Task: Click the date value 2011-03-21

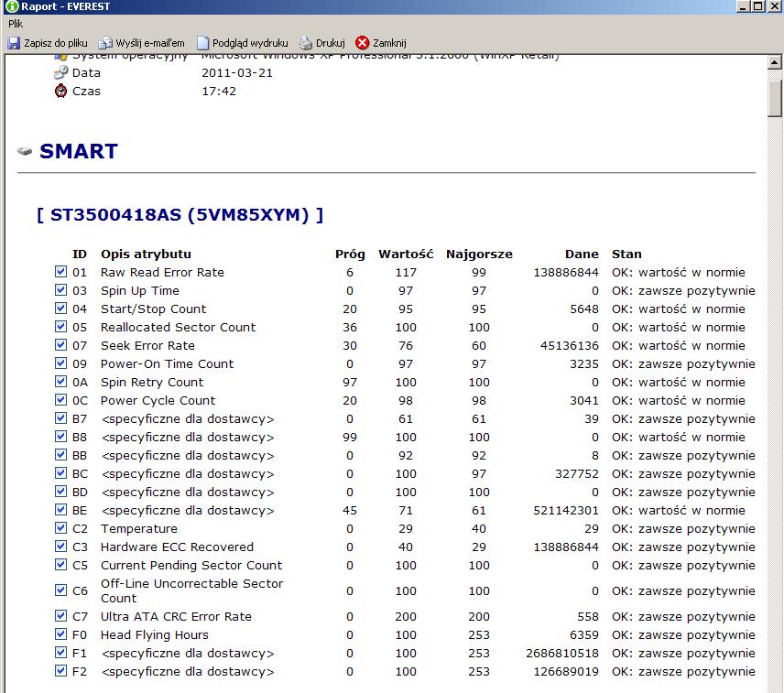Action: [237, 72]
